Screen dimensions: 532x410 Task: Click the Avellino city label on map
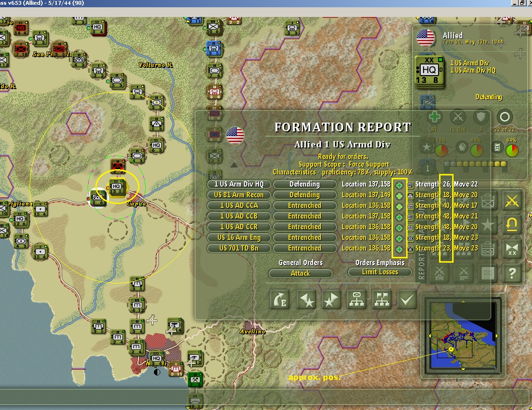tap(252, 331)
